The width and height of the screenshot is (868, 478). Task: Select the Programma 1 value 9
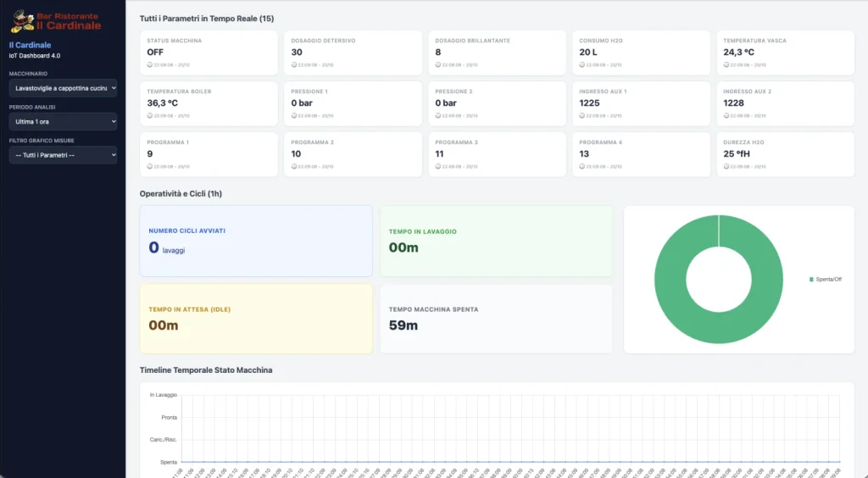(149, 153)
